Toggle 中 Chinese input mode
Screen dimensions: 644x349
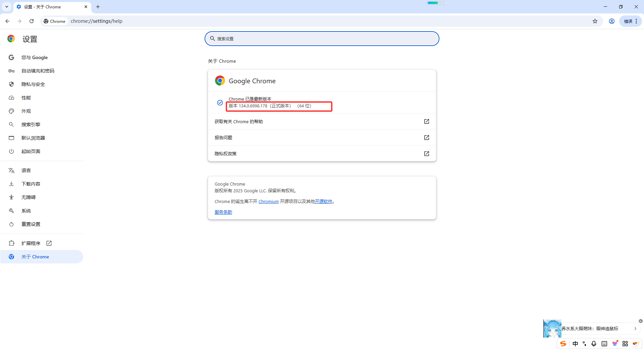(x=576, y=344)
